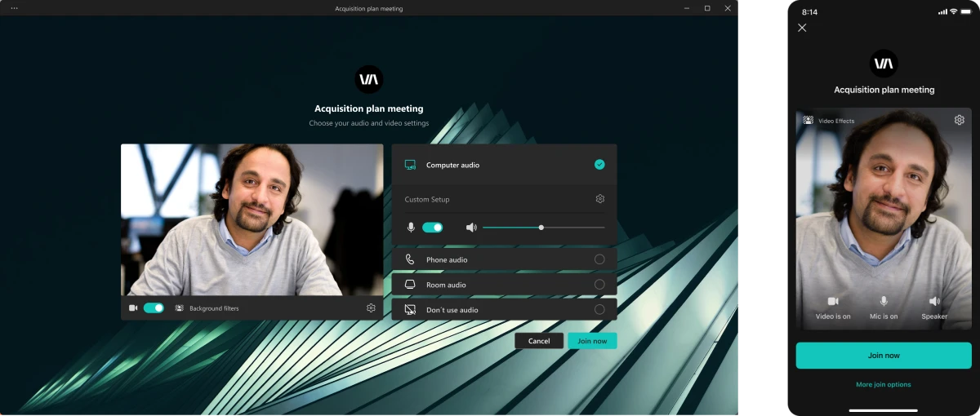Screen dimensions: 980x416
Task: Click the speaker volume icon
Action: pyautogui.click(x=471, y=228)
